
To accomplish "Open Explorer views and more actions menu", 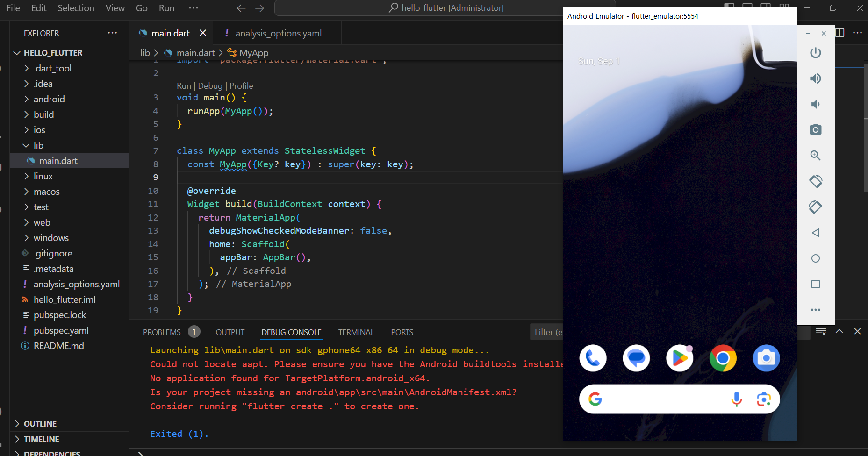I will pos(112,33).
